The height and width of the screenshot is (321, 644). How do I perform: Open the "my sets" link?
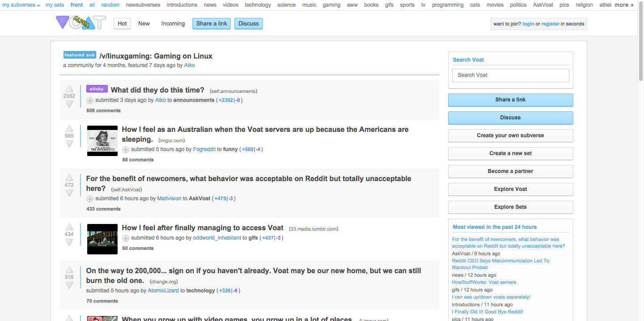(55, 5)
